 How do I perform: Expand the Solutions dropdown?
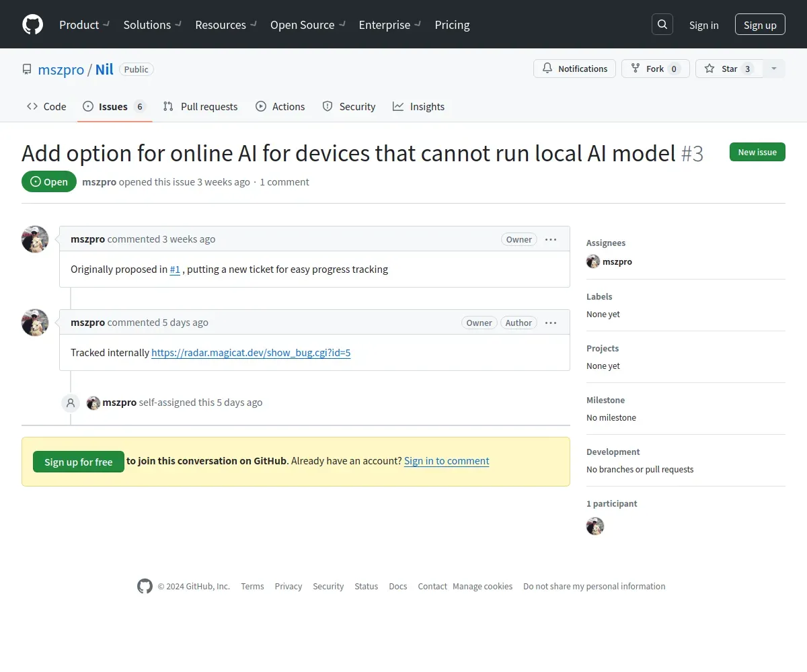coord(152,25)
